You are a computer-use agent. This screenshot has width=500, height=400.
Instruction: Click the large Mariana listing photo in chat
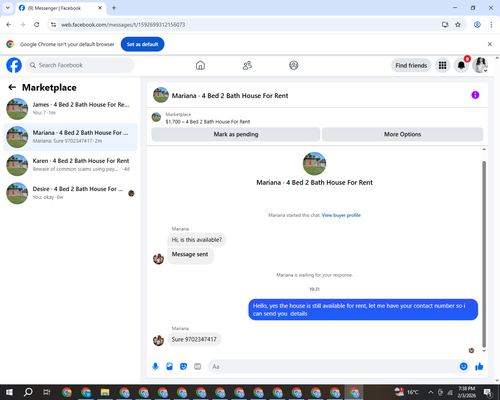click(x=314, y=164)
